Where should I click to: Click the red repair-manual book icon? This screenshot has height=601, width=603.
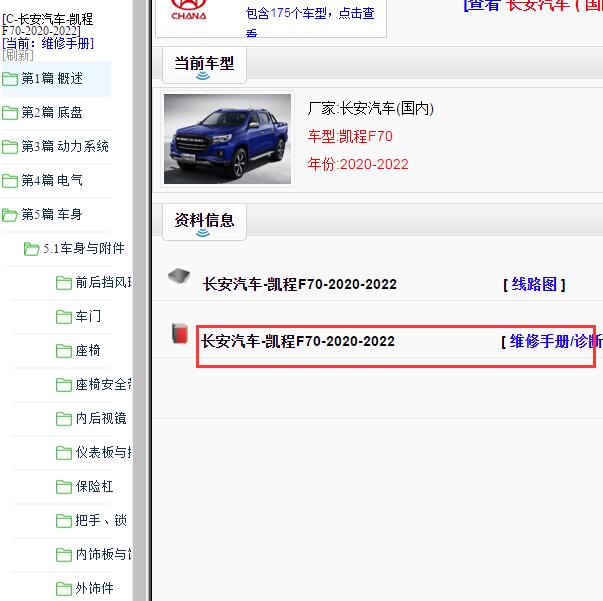tap(180, 333)
